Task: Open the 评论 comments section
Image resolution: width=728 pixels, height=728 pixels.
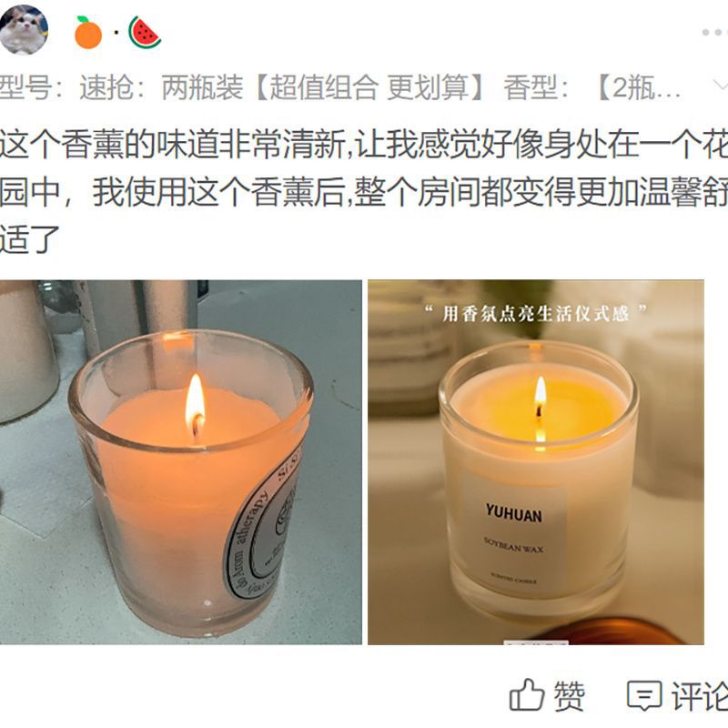Action: coord(699,696)
